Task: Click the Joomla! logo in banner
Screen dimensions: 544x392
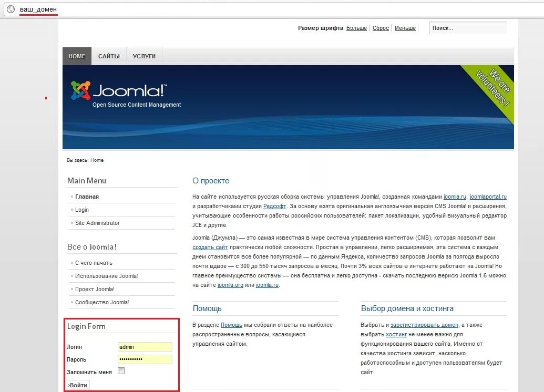Action: (119, 90)
